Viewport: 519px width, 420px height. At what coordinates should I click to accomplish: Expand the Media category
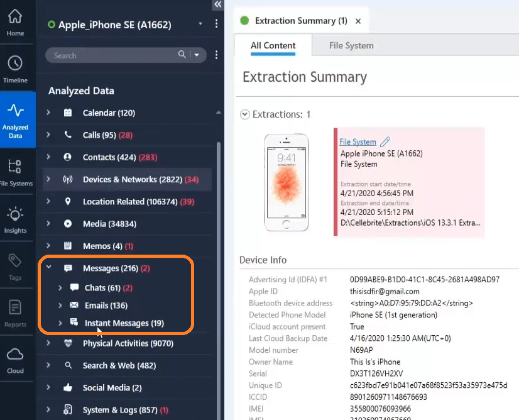tap(48, 223)
